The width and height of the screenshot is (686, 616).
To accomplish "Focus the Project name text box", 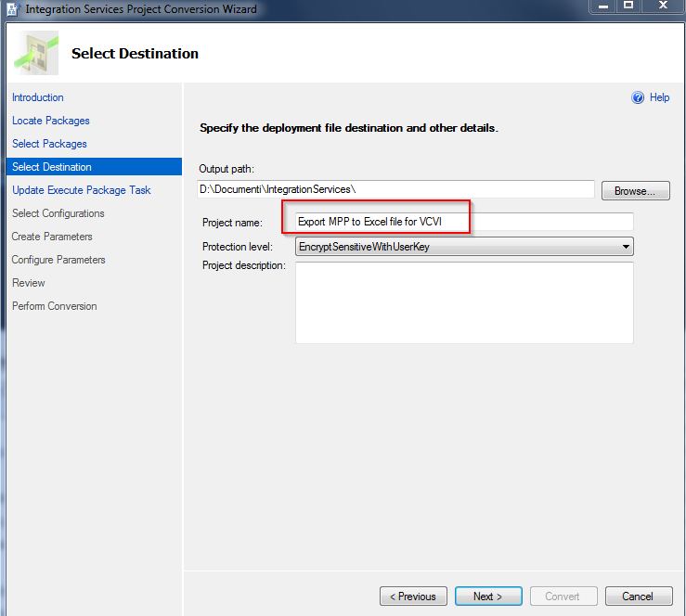I will [x=464, y=222].
